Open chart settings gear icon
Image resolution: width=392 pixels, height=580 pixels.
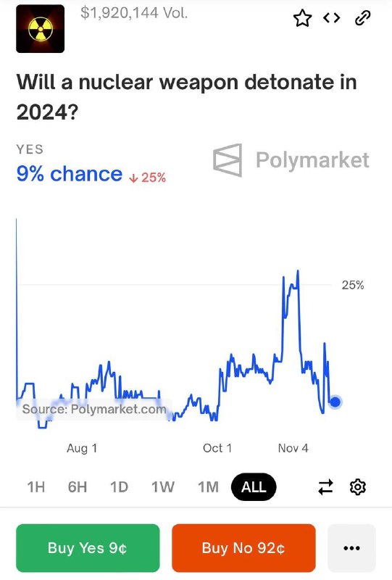click(358, 486)
